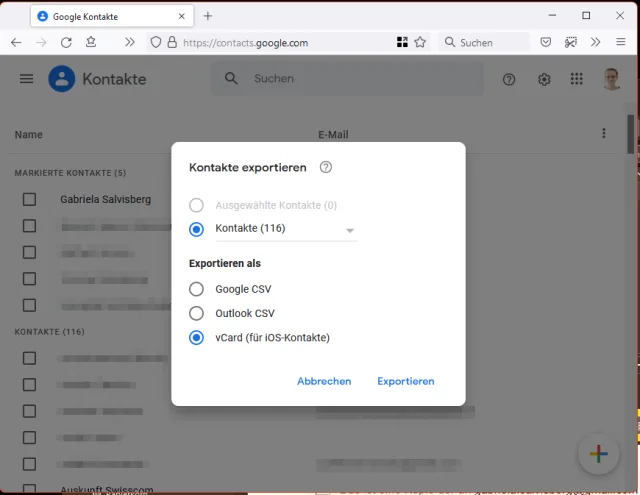640x495 pixels.
Task: Close the Google Kontakte tab
Action: 182,16
